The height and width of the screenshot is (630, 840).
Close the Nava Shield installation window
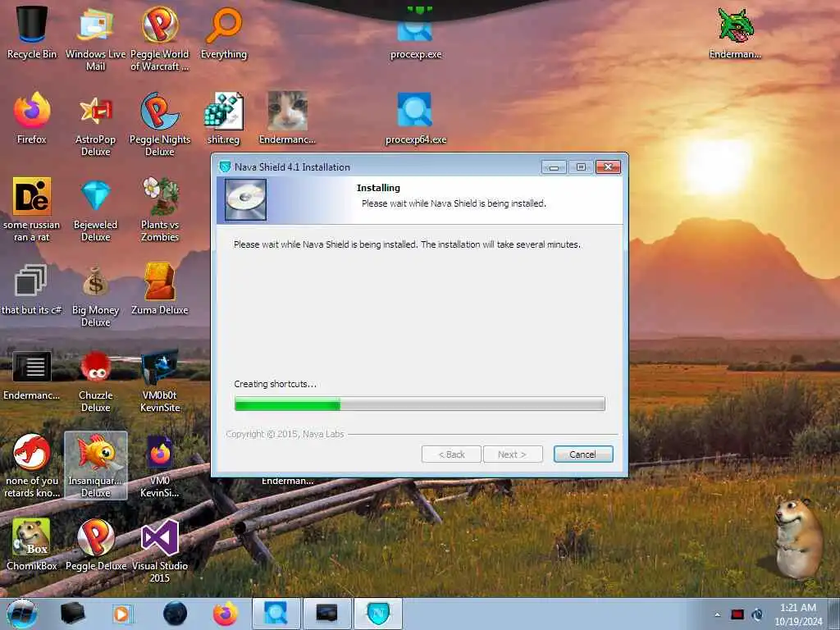point(608,167)
